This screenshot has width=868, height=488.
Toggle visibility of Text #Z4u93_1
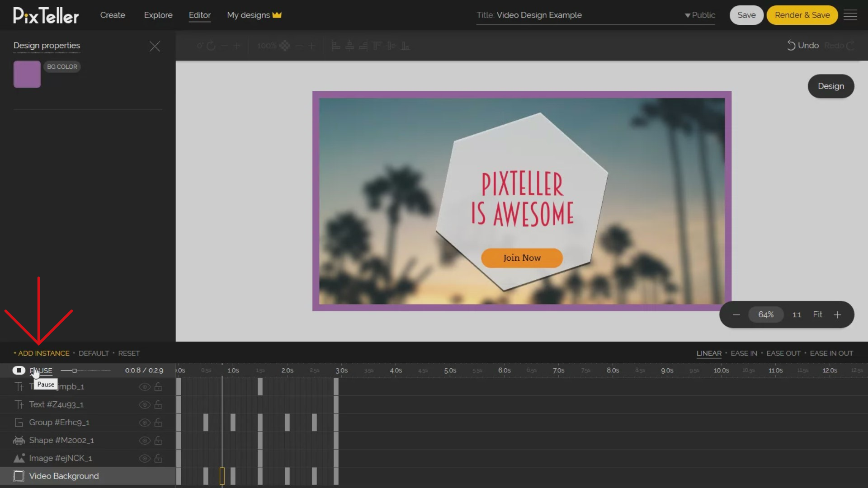click(144, 404)
